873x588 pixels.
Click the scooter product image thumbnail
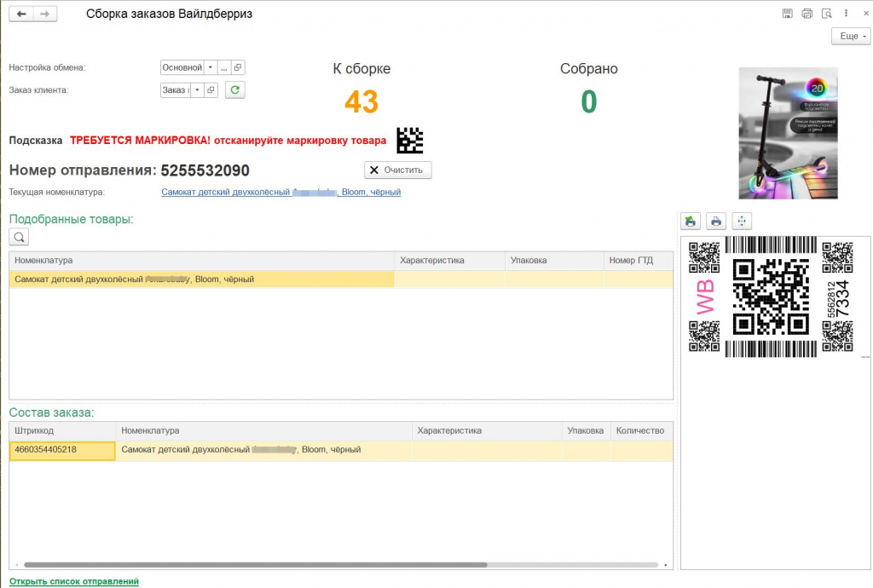tap(788, 133)
